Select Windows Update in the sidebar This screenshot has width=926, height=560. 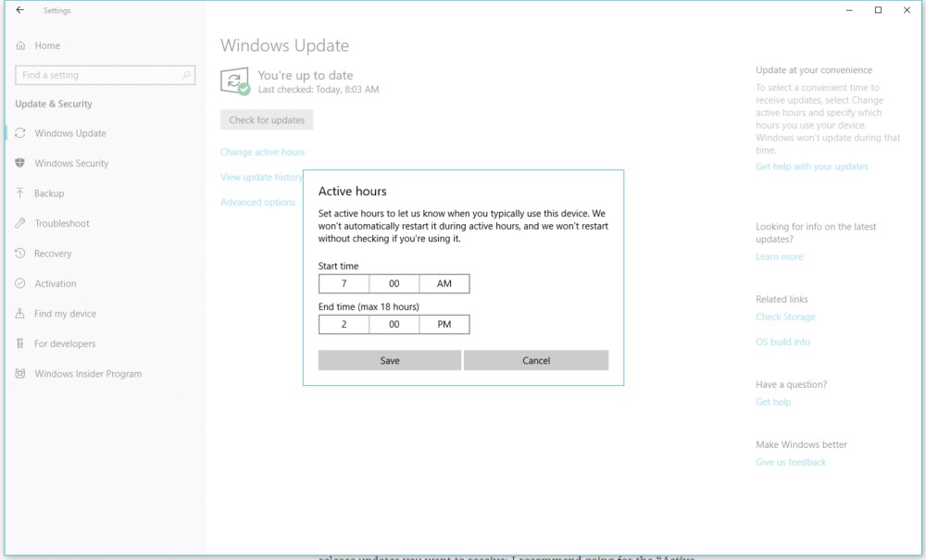pyautogui.click(x=70, y=133)
